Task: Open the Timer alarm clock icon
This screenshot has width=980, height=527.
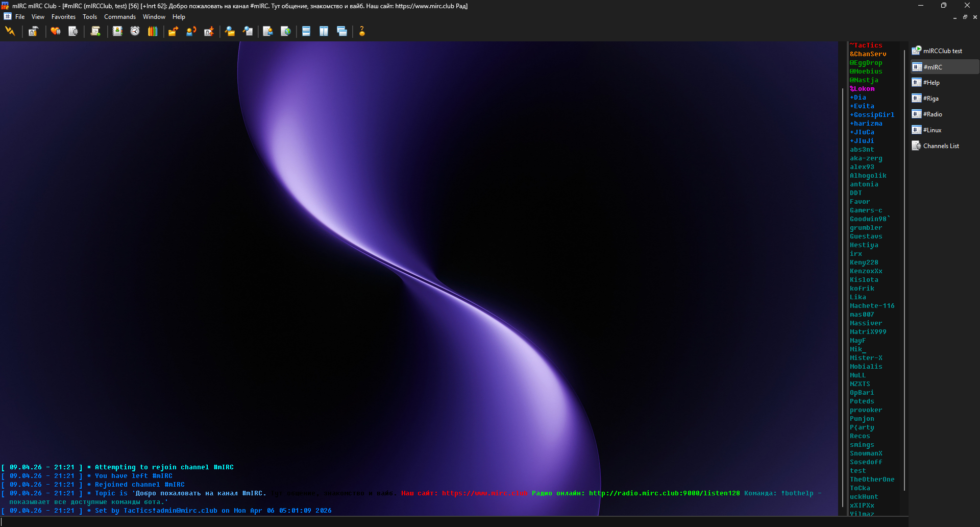Action: (135, 32)
